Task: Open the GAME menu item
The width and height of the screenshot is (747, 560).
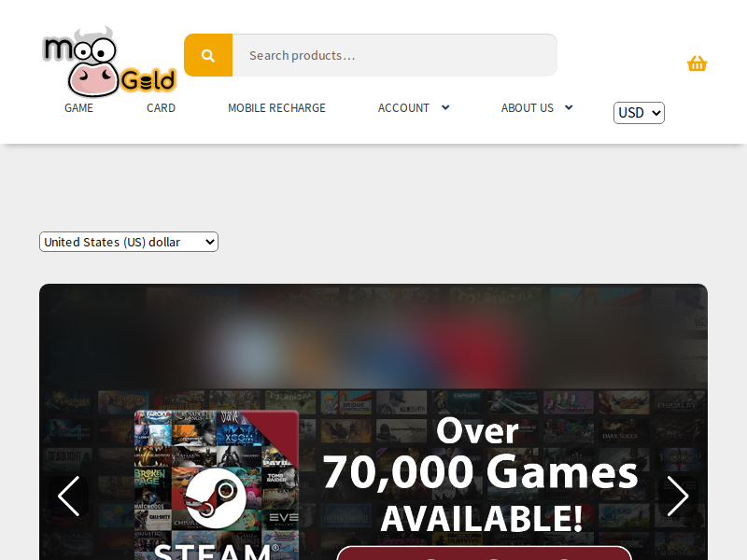Action: 78,108
